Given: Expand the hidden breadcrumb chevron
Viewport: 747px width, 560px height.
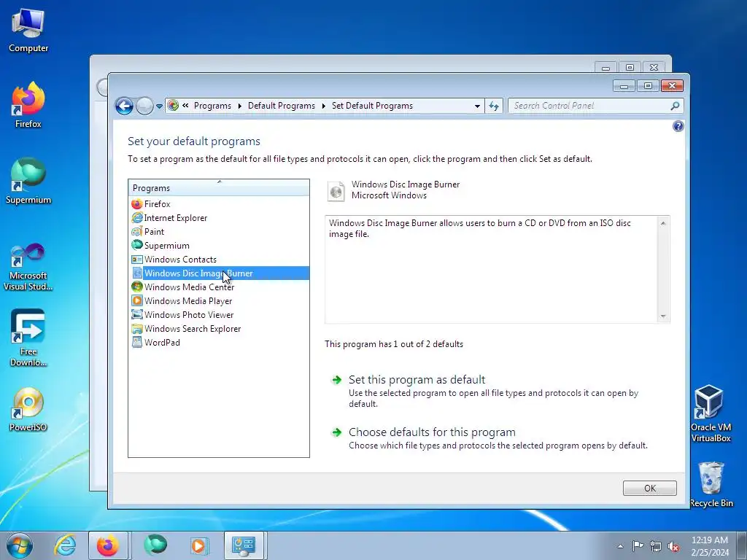Looking at the screenshot, I should pyautogui.click(x=185, y=106).
